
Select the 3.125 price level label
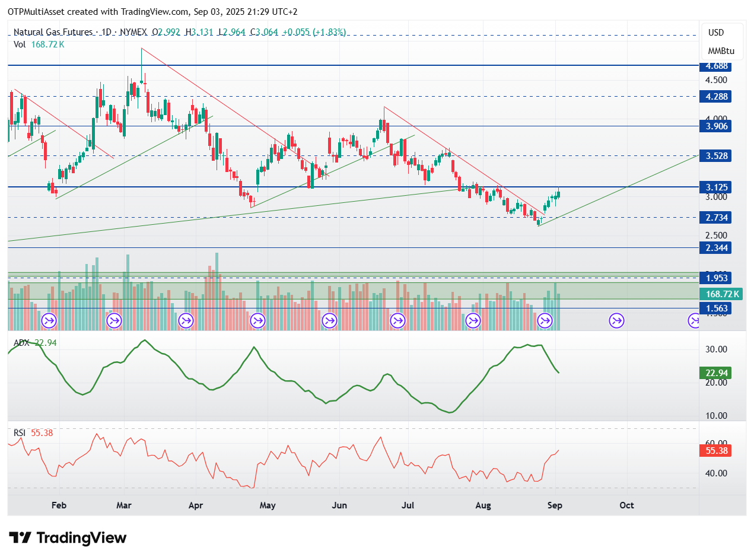(715, 187)
